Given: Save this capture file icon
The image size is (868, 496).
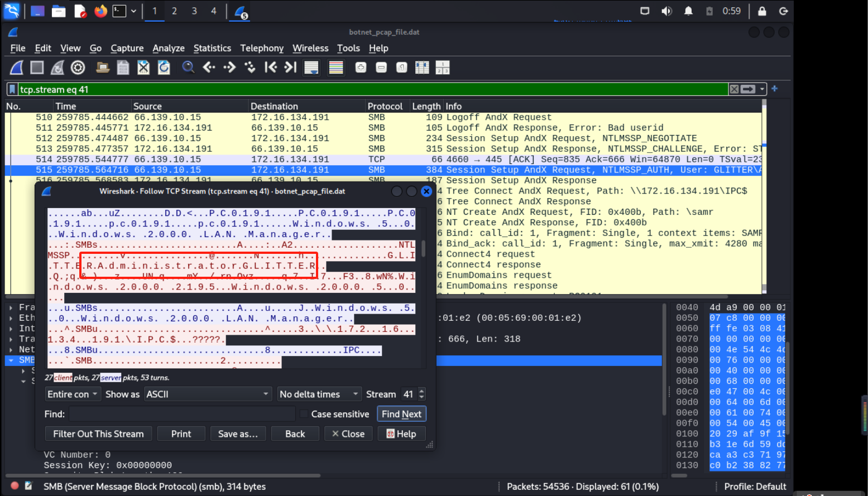Looking at the screenshot, I should (x=123, y=68).
